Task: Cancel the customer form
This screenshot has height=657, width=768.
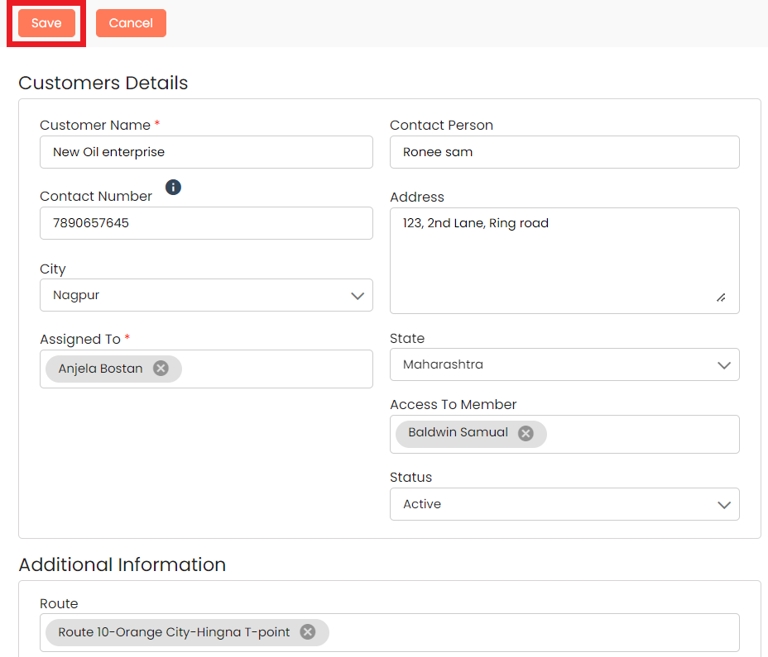Action: 130,23
